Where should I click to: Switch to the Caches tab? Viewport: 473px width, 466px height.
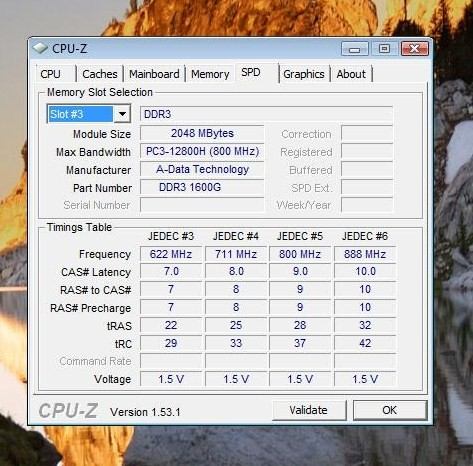[x=100, y=74]
